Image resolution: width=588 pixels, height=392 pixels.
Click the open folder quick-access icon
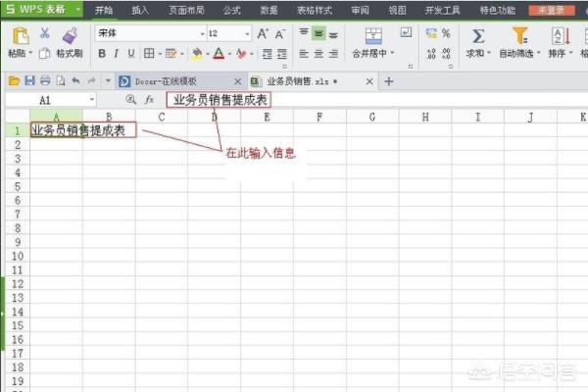15,80
